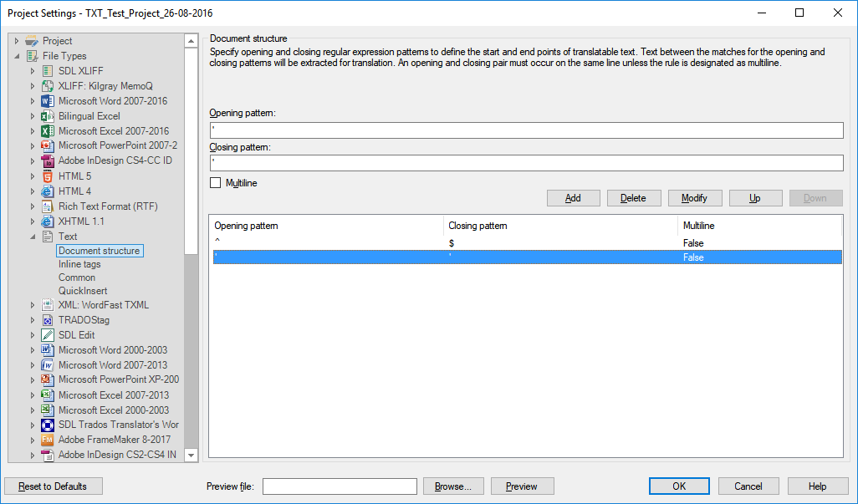Viewport: 858px width, 504px height.
Task: Click the Microsoft Excel 2007-2013 icon
Action: pyautogui.click(x=48, y=395)
